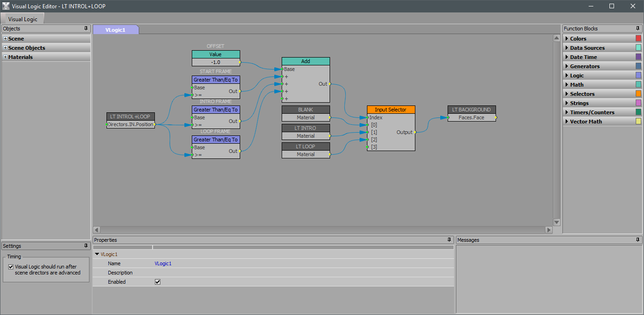Expand the Materials tree node
Screen dimensions: 644x315
(5, 57)
